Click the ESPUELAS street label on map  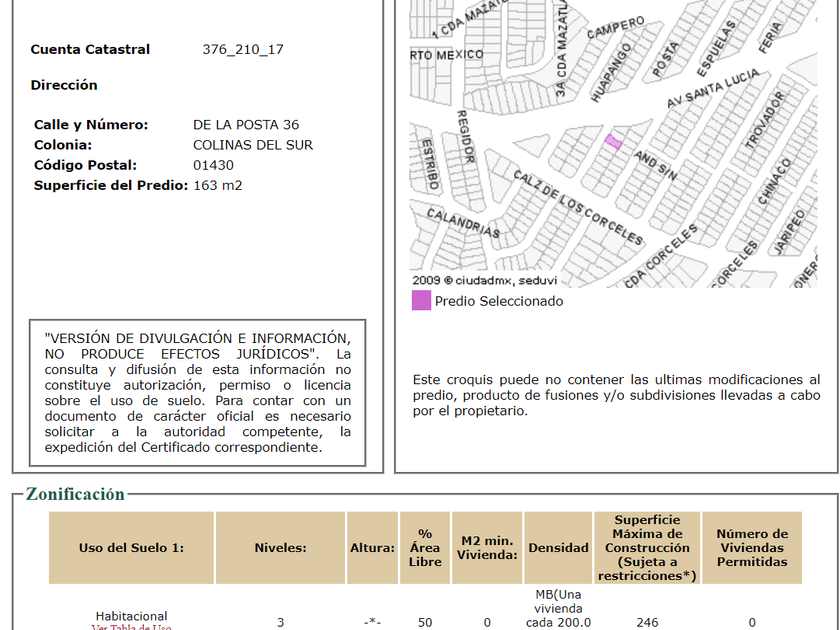coord(716,49)
